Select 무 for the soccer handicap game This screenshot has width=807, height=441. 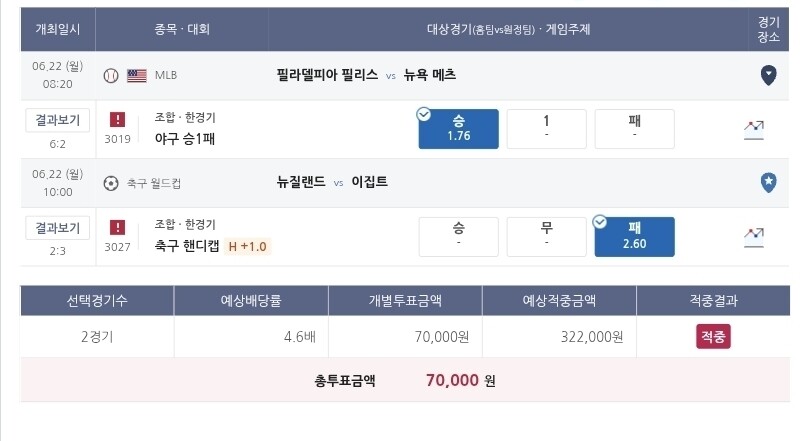coord(547,237)
